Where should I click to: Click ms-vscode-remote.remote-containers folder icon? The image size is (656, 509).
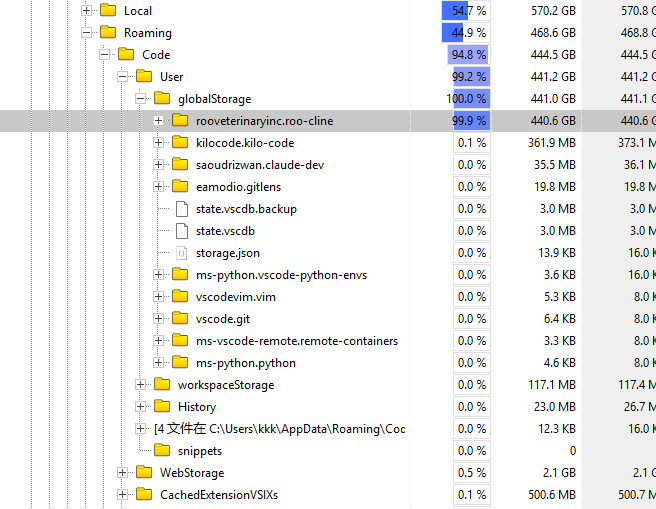coord(180,340)
